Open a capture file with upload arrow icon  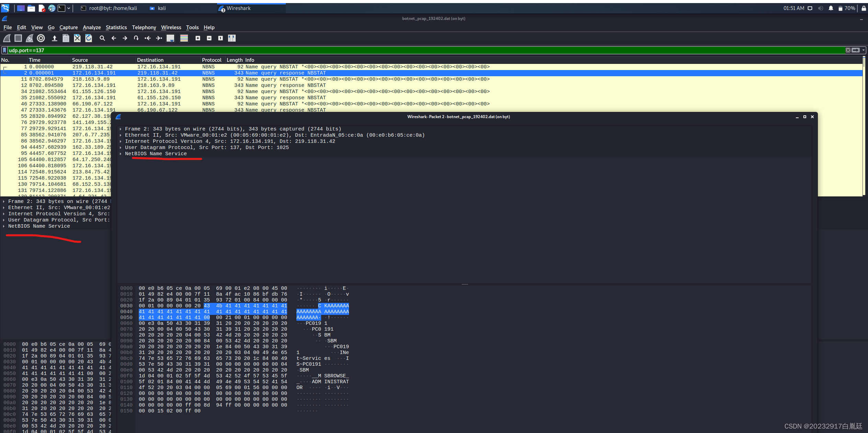tap(54, 38)
